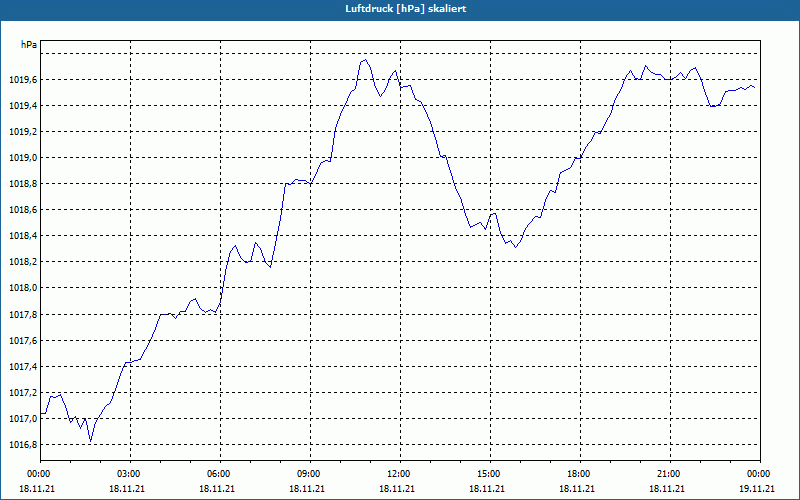Click the 15:00 time label
The image size is (800, 500).
pos(490,473)
